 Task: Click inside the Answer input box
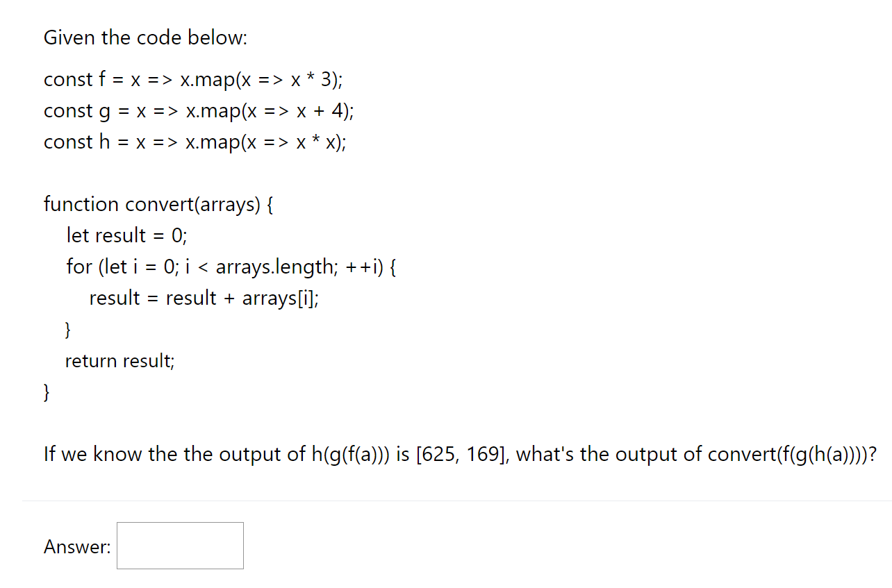pos(179,546)
